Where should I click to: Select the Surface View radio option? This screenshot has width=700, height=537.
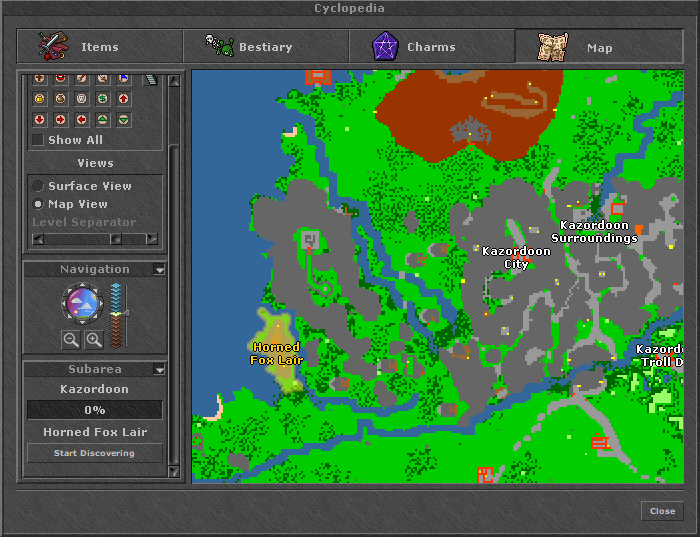[38, 186]
